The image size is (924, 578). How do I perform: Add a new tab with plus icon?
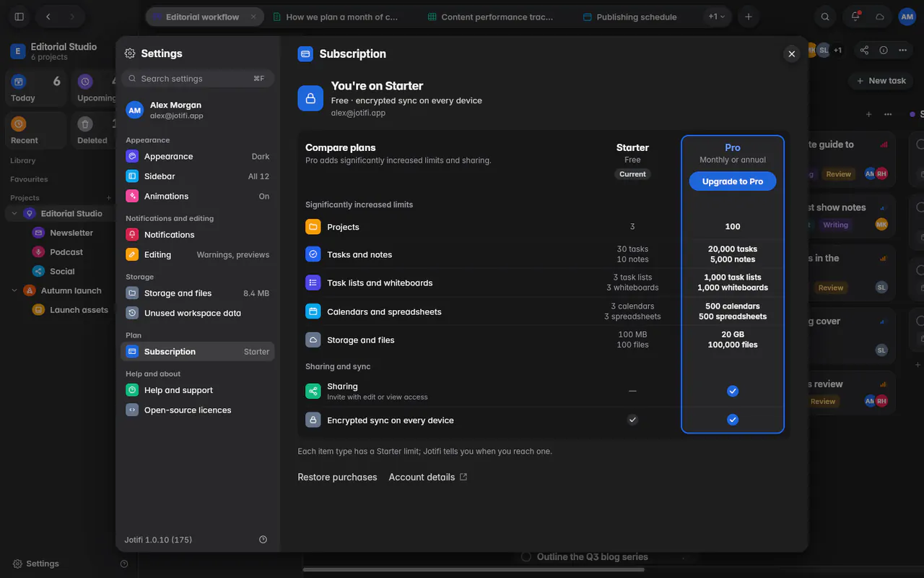tap(749, 17)
